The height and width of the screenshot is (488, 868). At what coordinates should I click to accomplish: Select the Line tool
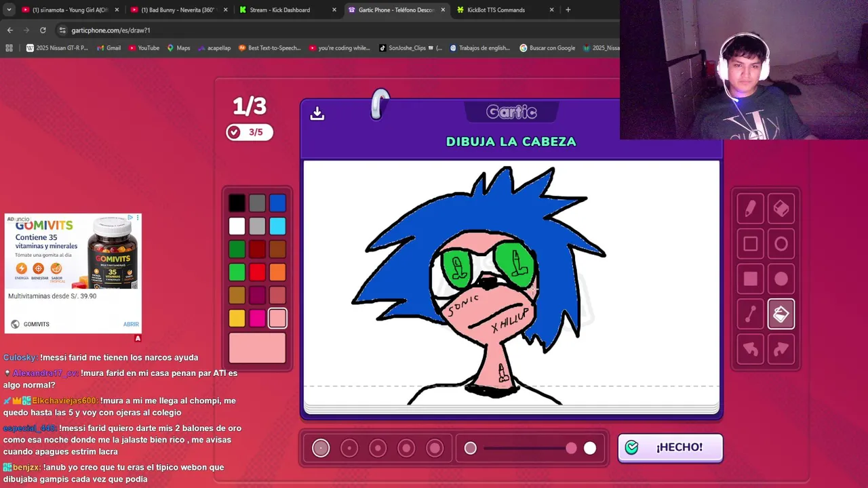pos(750,314)
